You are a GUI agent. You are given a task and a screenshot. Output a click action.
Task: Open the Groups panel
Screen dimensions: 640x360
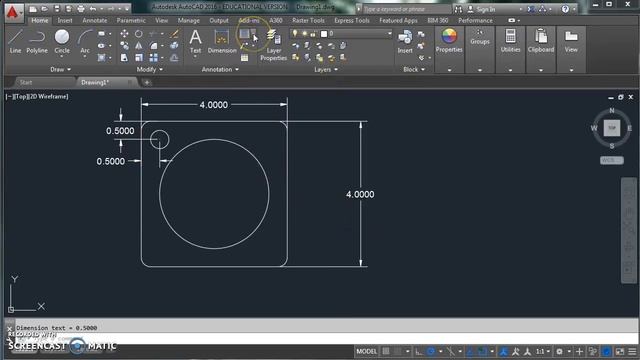click(480, 38)
